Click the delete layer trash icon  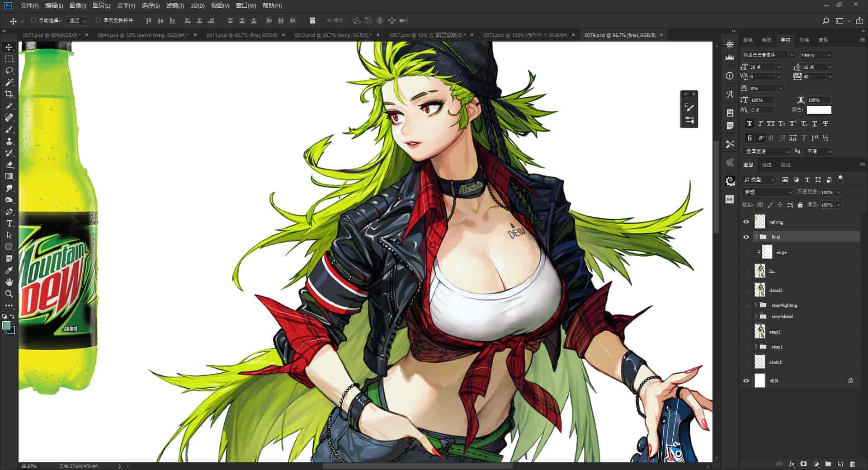pos(852,464)
